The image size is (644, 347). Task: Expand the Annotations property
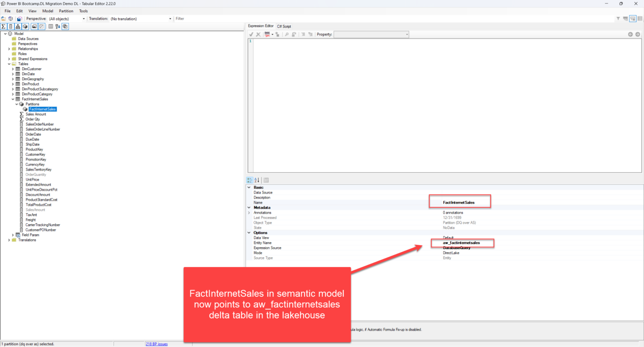pyautogui.click(x=249, y=212)
